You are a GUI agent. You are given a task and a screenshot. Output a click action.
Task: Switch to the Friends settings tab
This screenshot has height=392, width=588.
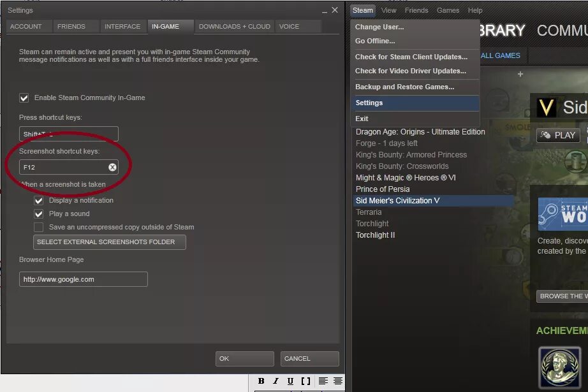pos(76,27)
